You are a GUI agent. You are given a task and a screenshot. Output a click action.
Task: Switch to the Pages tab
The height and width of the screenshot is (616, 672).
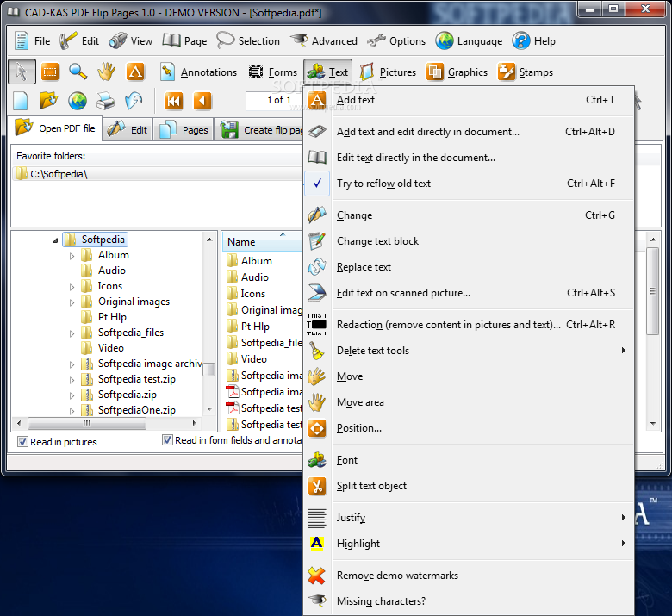click(x=184, y=130)
